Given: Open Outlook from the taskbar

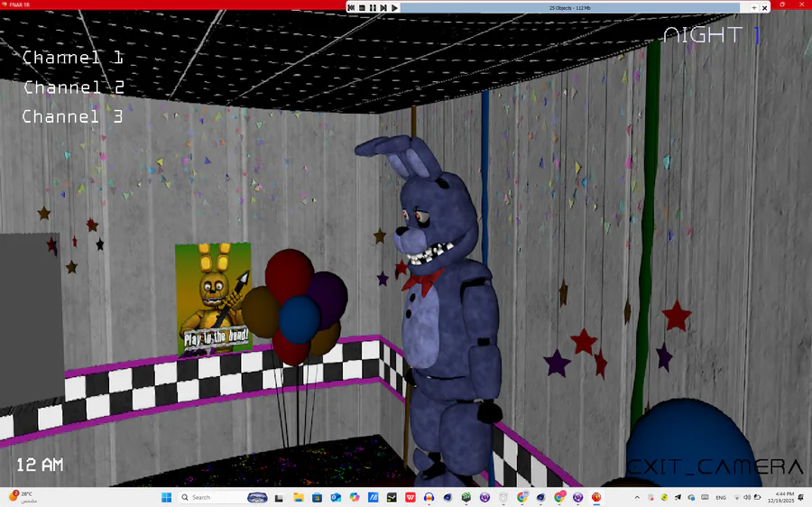Looking at the screenshot, I should pyautogui.click(x=336, y=498).
